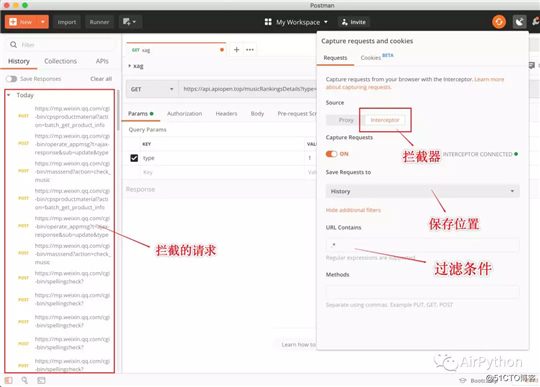540x387 pixels.
Task: Click the find and replace status bar icon
Action: 25,380
